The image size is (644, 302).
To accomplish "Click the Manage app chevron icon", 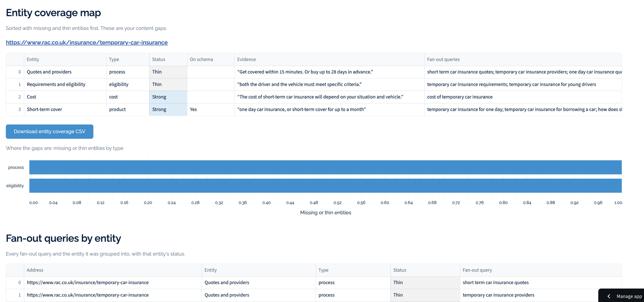I will tap(609, 296).
